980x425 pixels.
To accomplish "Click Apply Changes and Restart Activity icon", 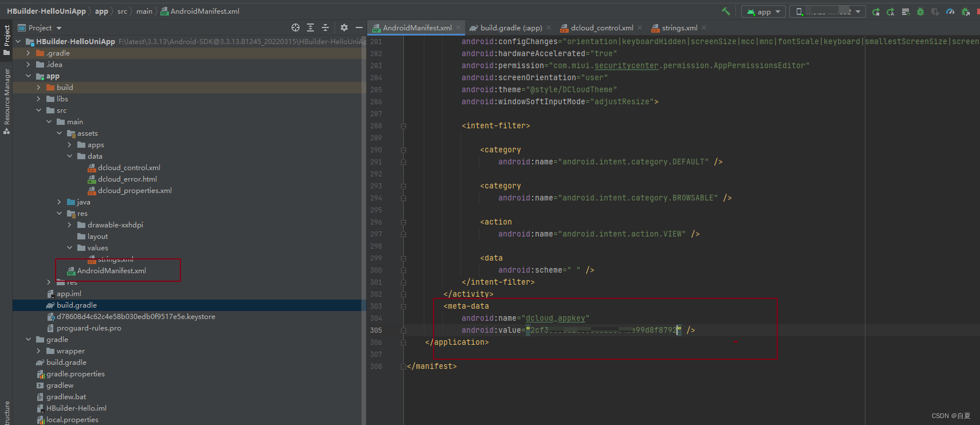I will (x=876, y=11).
